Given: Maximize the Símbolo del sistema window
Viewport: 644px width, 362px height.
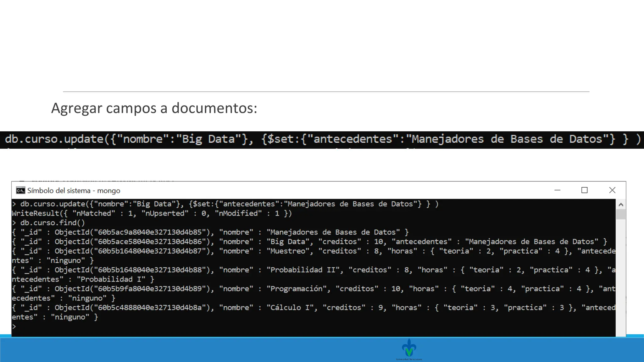Looking at the screenshot, I should pyautogui.click(x=584, y=190).
